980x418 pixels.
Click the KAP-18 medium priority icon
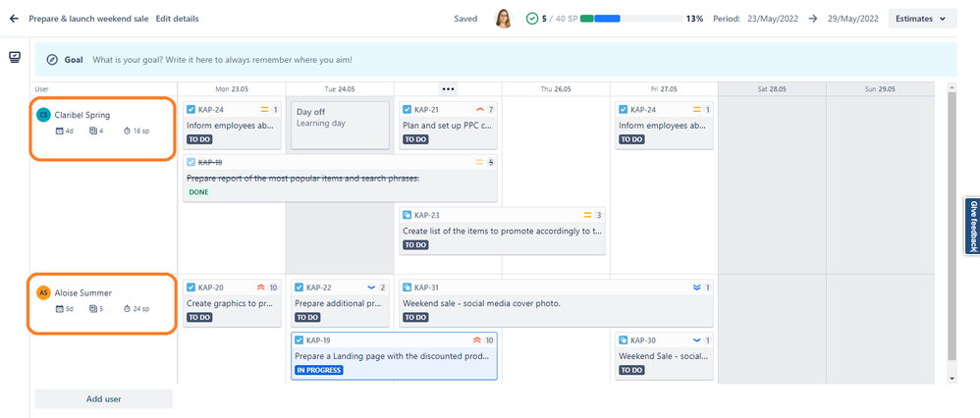coord(480,163)
